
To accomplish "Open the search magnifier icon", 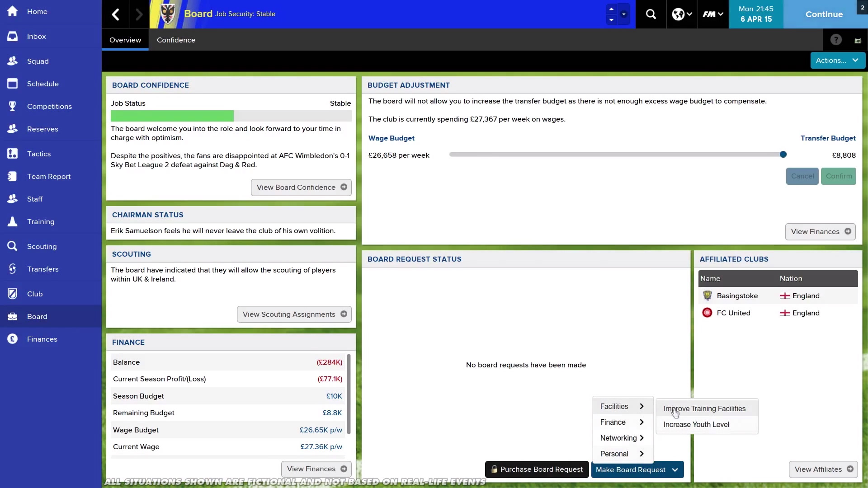I will pyautogui.click(x=651, y=14).
